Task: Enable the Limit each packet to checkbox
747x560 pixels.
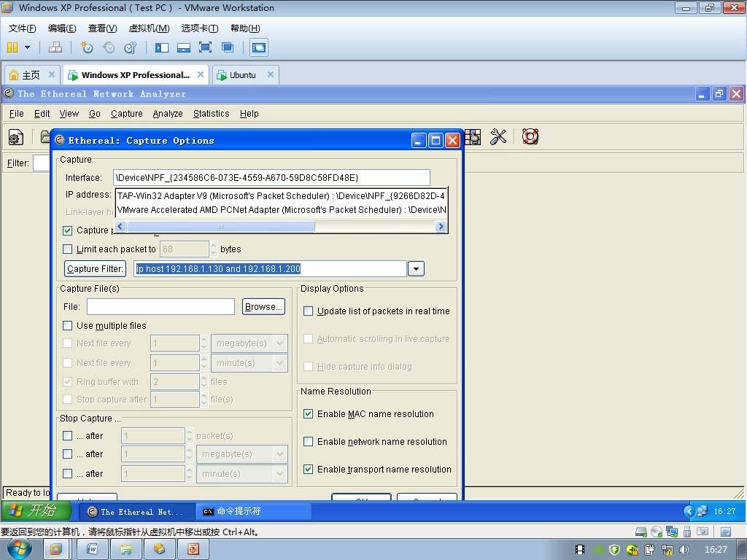Action: coord(68,249)
